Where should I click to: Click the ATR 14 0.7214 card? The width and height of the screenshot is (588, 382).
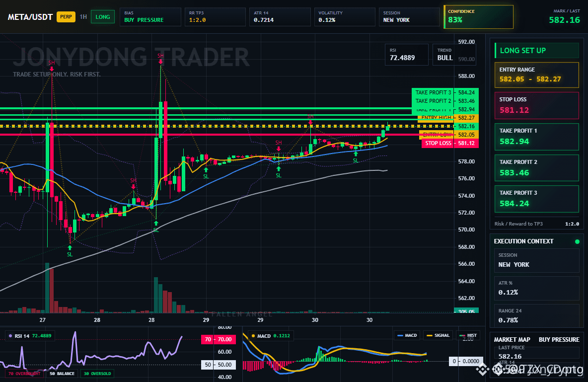coord(280,17)
